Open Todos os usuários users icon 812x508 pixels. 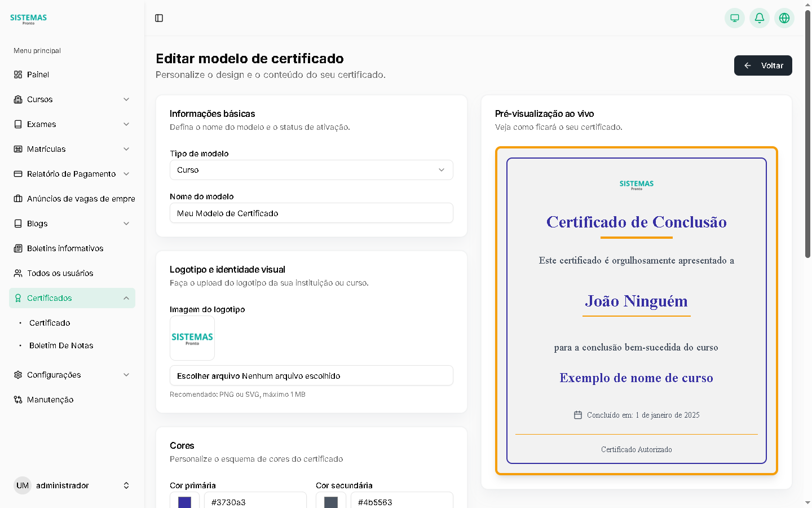18,273
